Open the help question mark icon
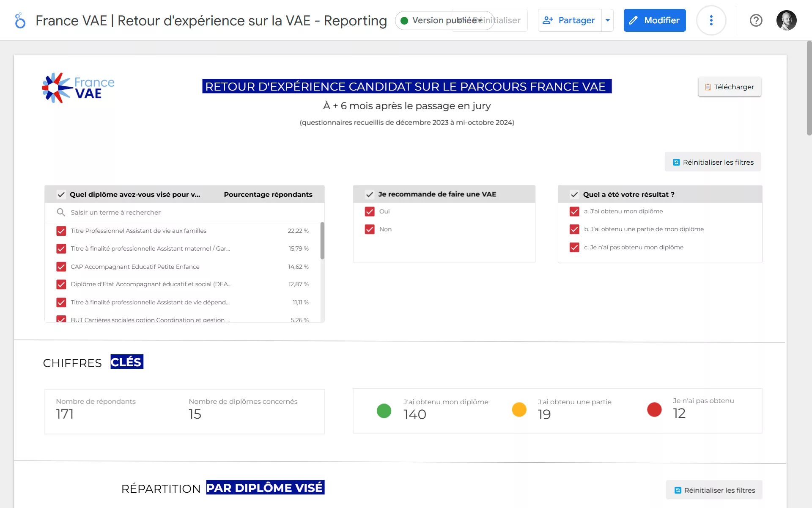 (756, 20)
